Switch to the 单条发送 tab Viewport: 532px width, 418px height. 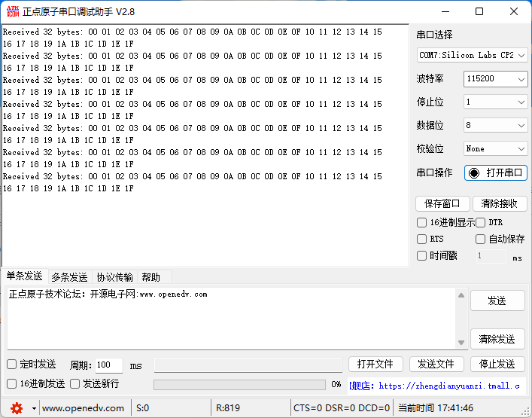point(24,276)
